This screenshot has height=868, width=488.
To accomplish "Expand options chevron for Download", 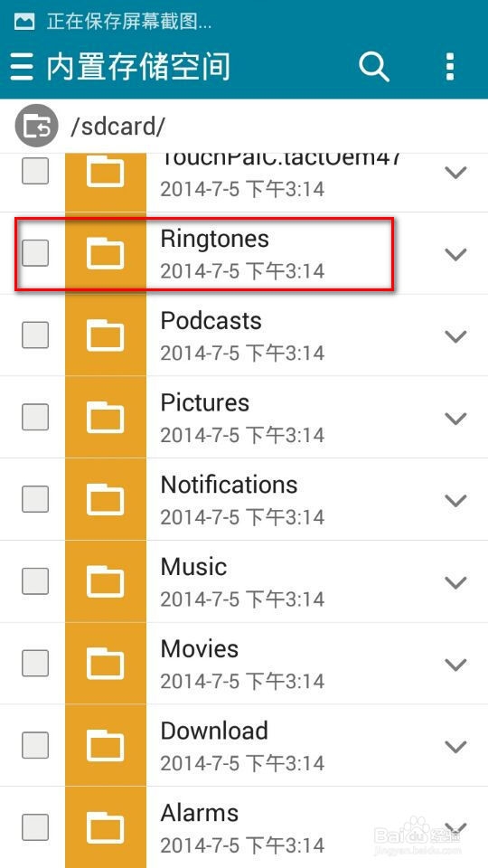I will tap(455, 747).
